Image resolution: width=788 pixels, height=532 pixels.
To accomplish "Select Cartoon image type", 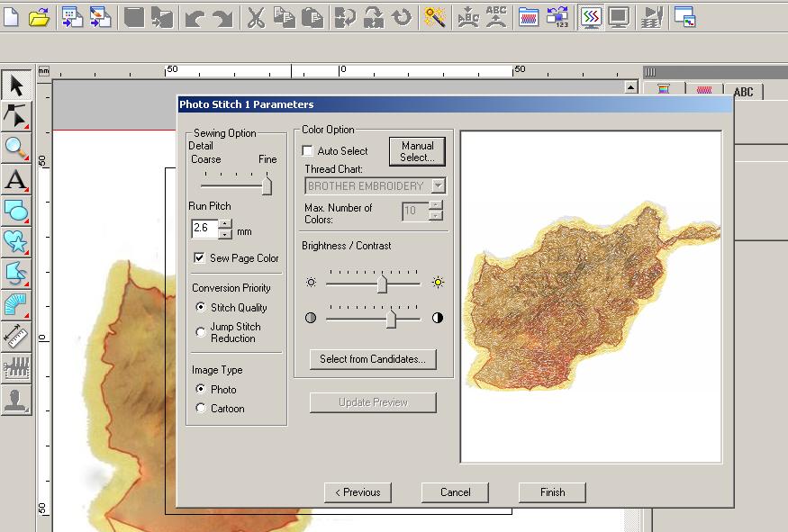I will (x=200, y=409).
